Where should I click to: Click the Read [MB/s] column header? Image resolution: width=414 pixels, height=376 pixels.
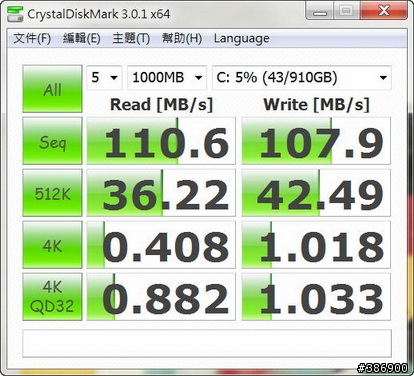[x=161, y=105]
